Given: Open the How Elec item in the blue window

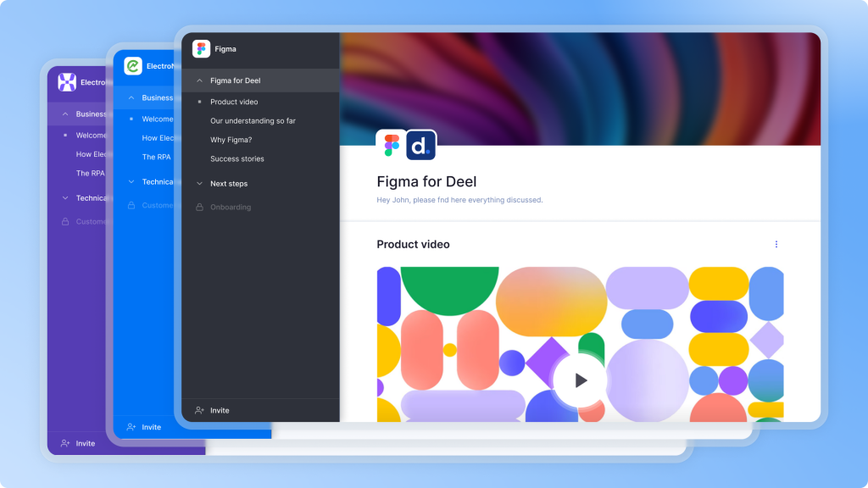Looking at the screenshot, I should pos(158,138).
